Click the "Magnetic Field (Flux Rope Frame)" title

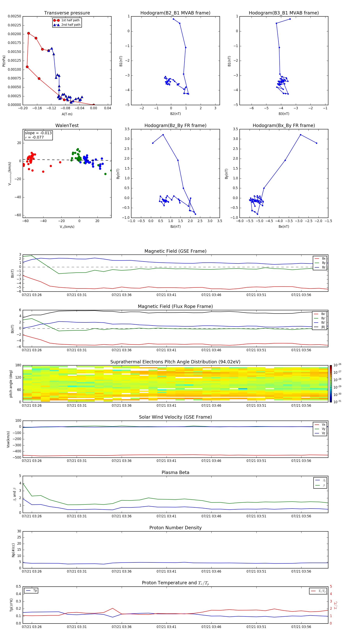click(x=175, y=307)
